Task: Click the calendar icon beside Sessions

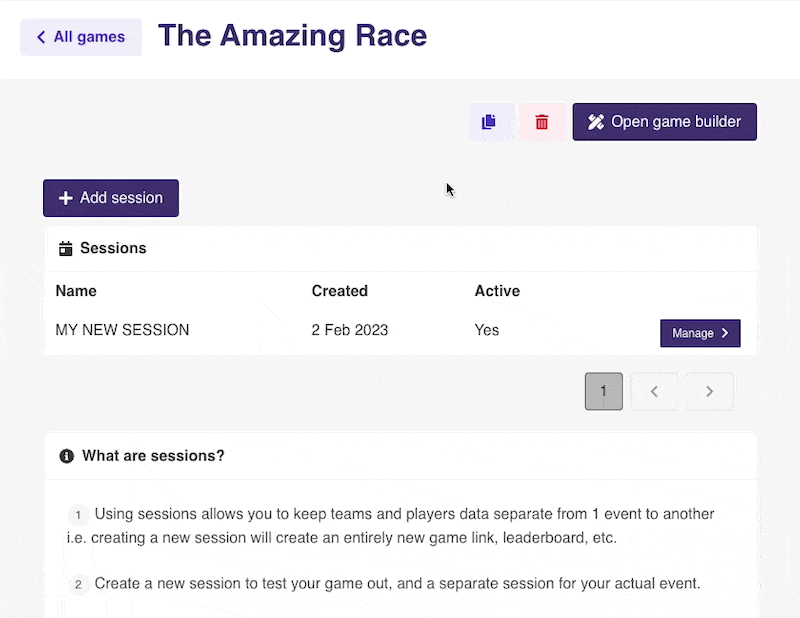Action: click(65, 248)
